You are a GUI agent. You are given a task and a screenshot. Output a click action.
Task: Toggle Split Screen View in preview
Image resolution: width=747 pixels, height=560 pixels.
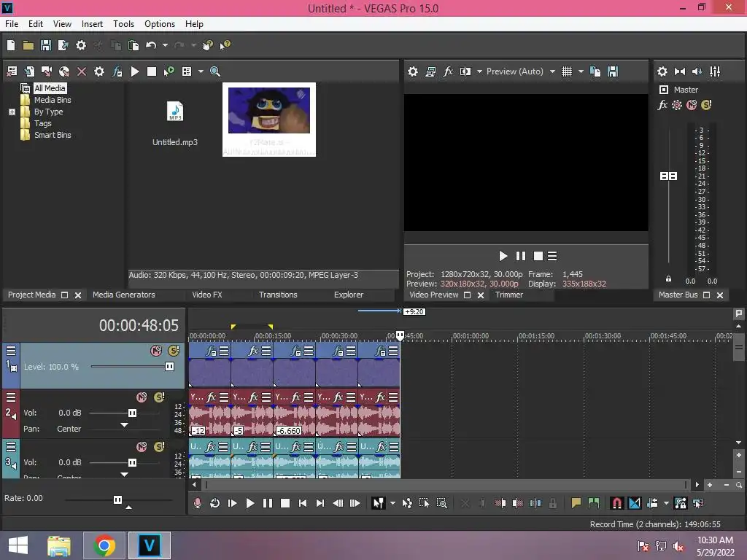465,71
